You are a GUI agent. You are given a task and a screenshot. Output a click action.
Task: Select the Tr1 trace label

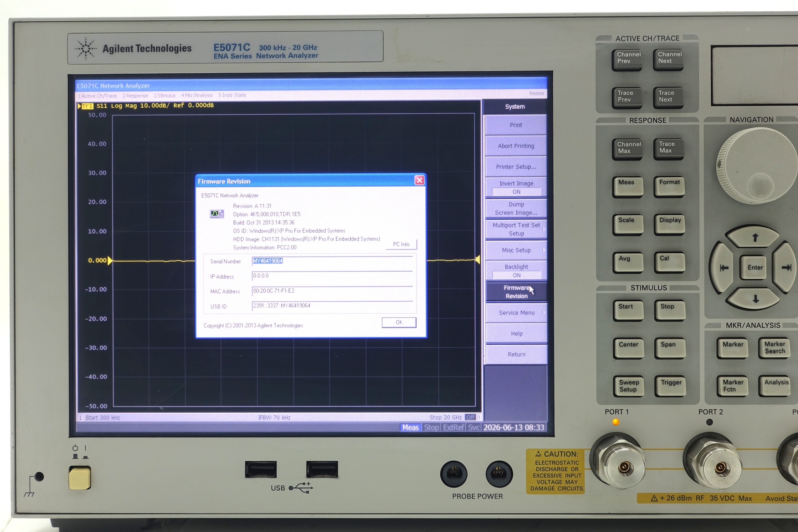[87, 106]
